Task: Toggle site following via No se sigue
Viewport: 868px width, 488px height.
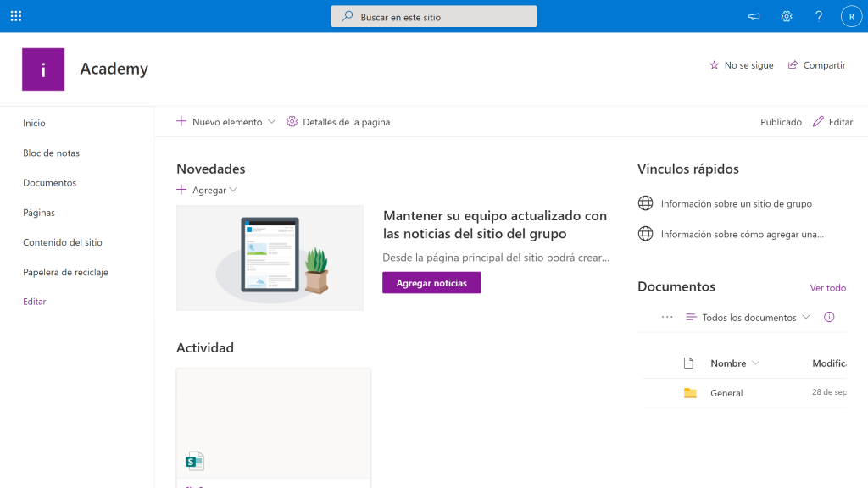Action: pos(741,64)
